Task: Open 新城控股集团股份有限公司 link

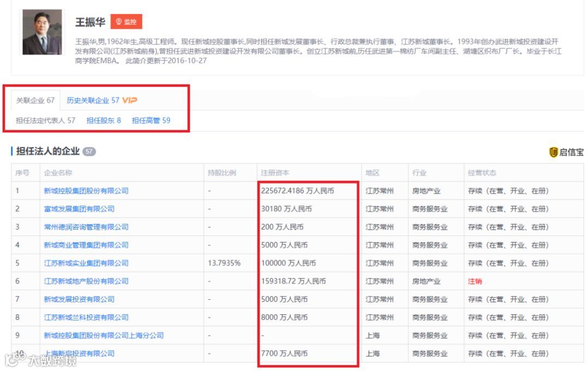Action: point(86,191)
